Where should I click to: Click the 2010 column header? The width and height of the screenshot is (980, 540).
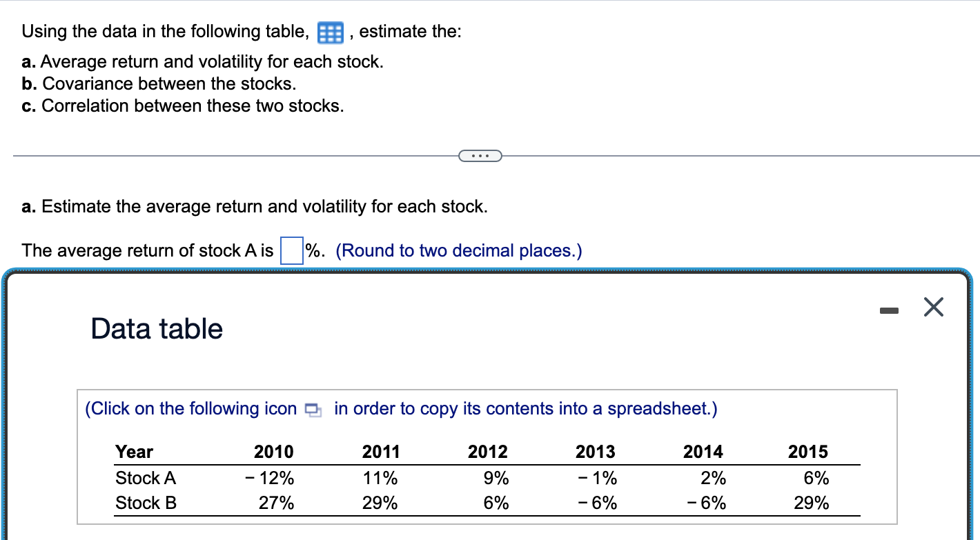pyautogui.click(x=274, y=452)
